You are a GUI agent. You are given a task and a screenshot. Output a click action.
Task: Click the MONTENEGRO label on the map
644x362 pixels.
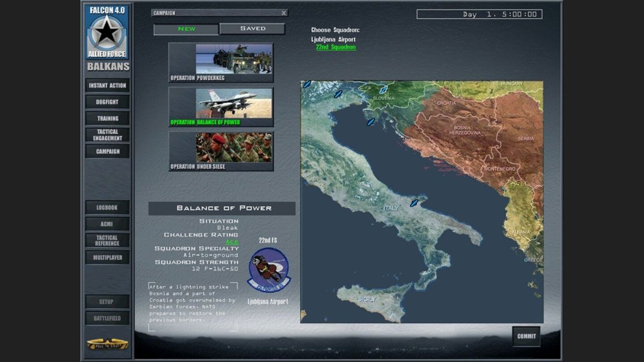(499, 169)
